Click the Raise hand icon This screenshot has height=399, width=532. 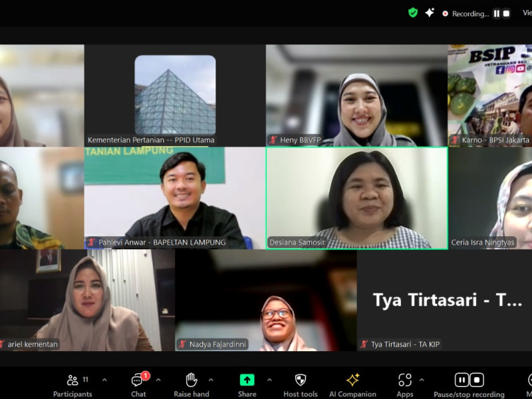(x=192, y=384)
